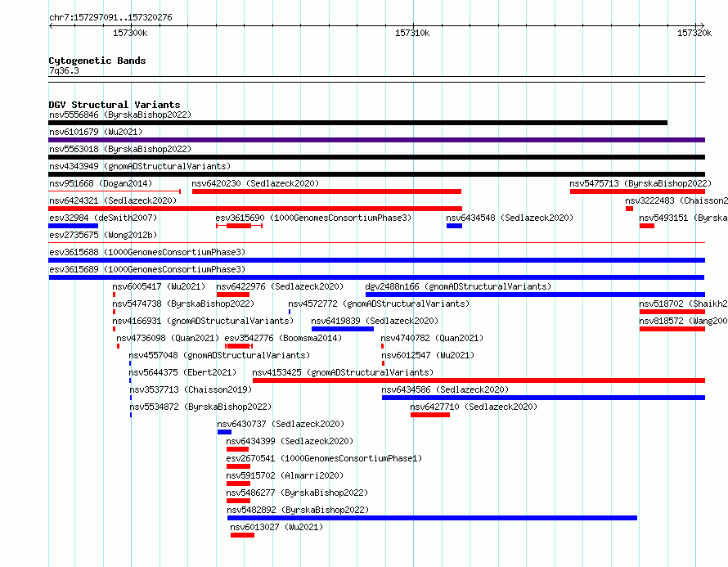Click the esv3615689 (1000GenomesConsortiumPhase3) label

click(x=147, y=269)
